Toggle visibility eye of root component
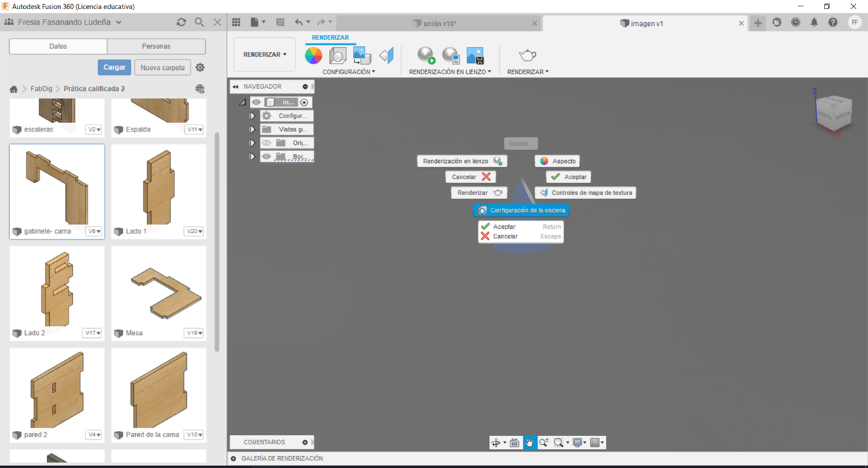The width and height of the screenshot is (868, 468). 256,102
